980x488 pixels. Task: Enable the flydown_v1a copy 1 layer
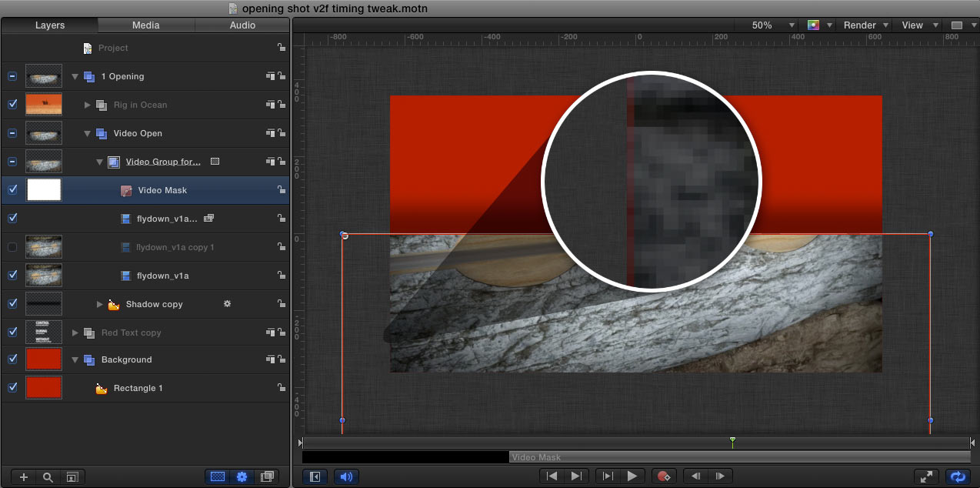[x=12, y=247]
